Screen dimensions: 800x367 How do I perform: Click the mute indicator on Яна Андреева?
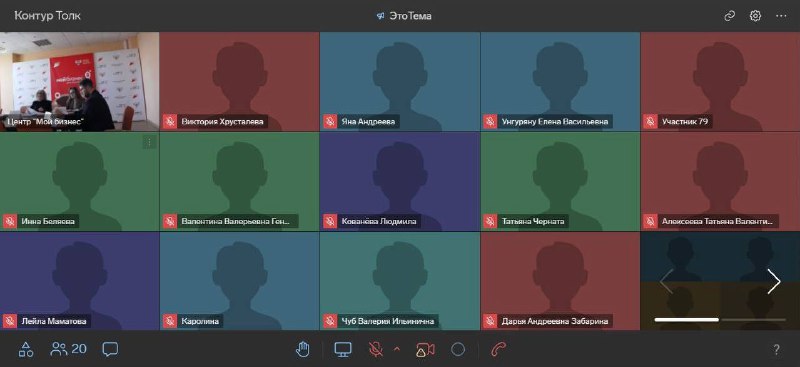click(330, 121)
